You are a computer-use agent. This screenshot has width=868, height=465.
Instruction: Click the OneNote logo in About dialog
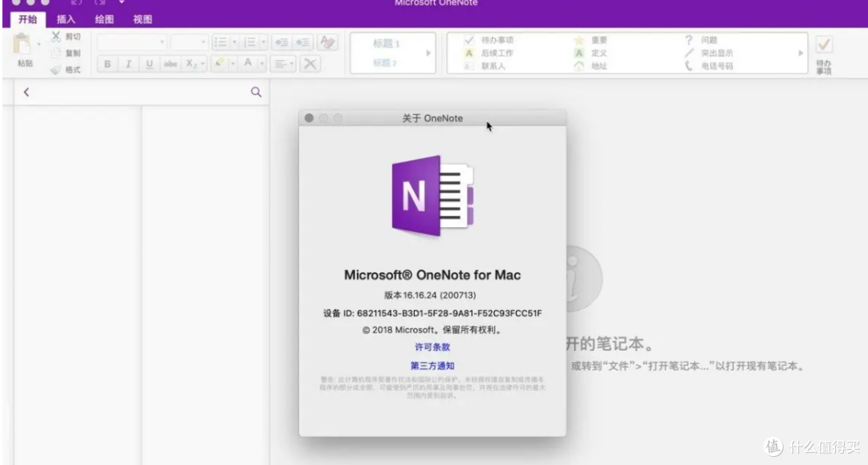click(432, 196)
